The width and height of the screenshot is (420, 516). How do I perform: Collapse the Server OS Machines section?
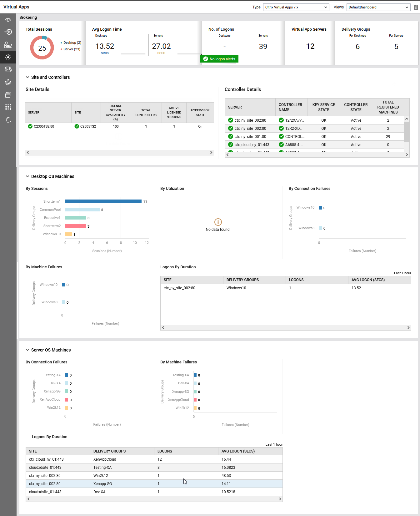tap(27, 350)
